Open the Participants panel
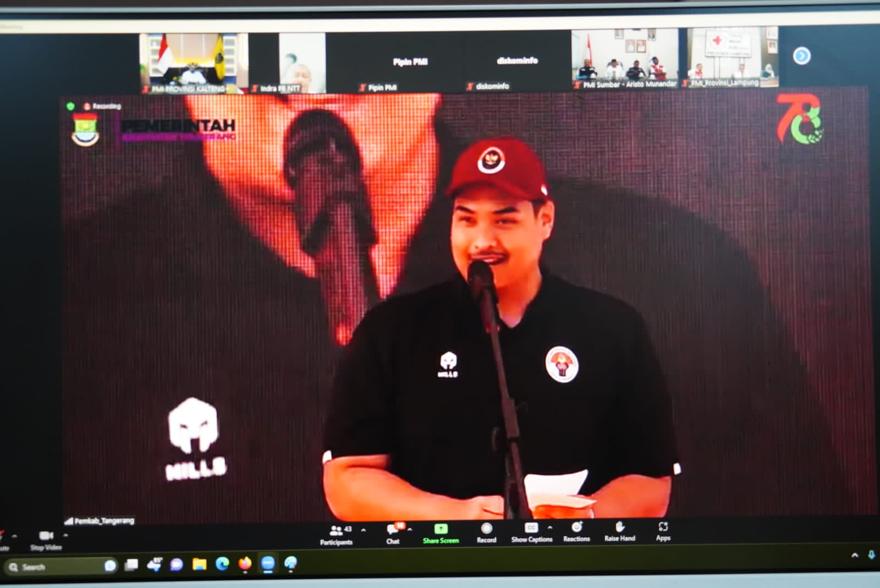880x588 pixels. (x=336, y=535)
